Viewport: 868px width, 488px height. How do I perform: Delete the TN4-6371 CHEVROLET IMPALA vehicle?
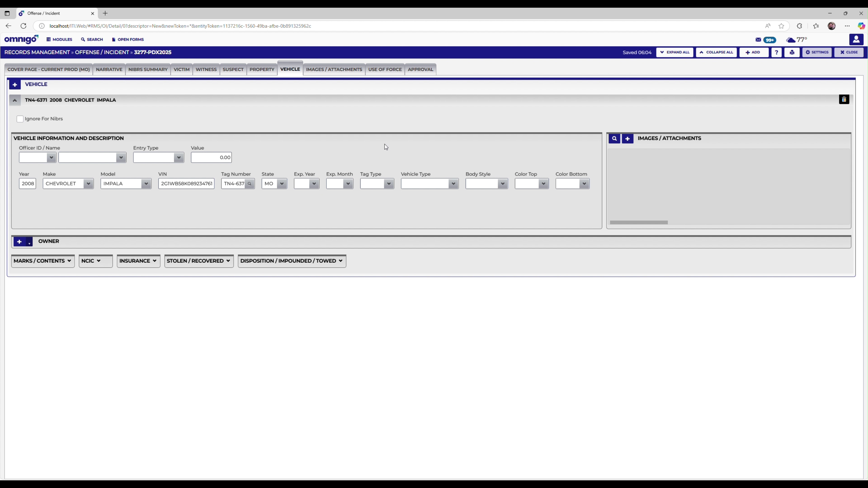pos(844,99)
